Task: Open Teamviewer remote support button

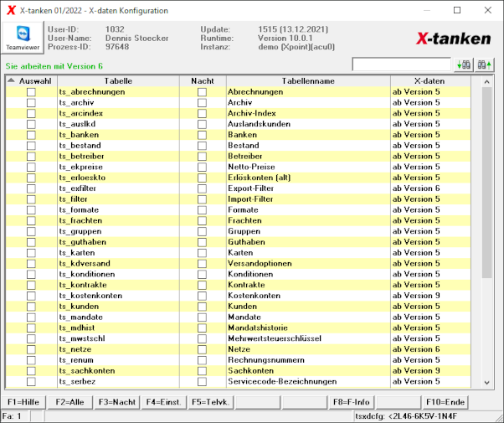Action: [x=23, y=38]
